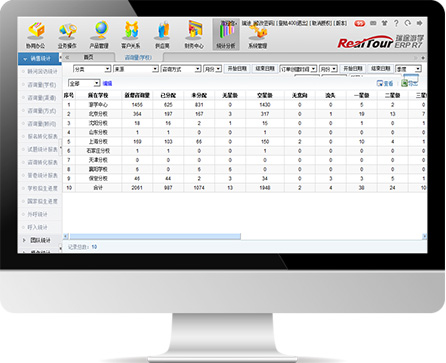Click the 查看 view icon button
This screenshot has width=446, height=363.
pyautogui.click(x=385, y=83)
